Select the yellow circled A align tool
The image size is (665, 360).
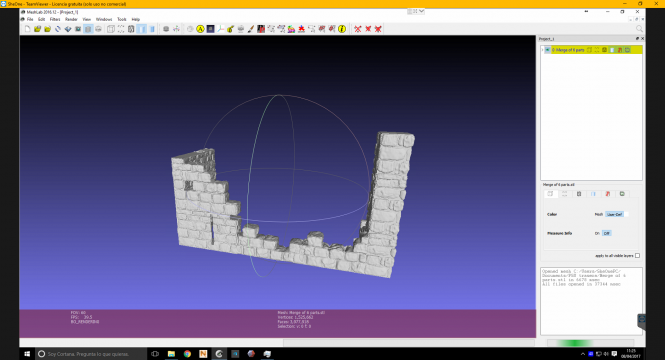pyautogui.click(x=200, y=29)
